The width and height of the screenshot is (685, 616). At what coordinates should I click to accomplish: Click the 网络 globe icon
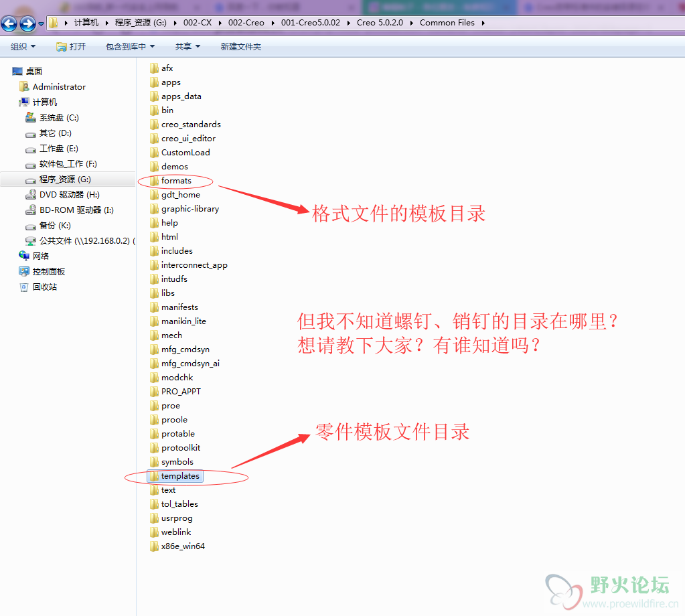pyautogui.click(x=24, y=256)
